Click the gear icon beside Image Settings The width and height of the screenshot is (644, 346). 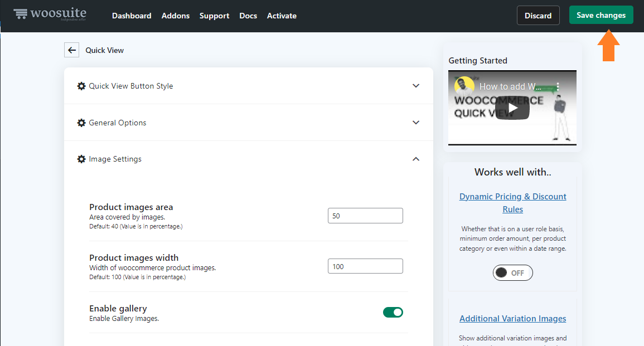point(81,159)
